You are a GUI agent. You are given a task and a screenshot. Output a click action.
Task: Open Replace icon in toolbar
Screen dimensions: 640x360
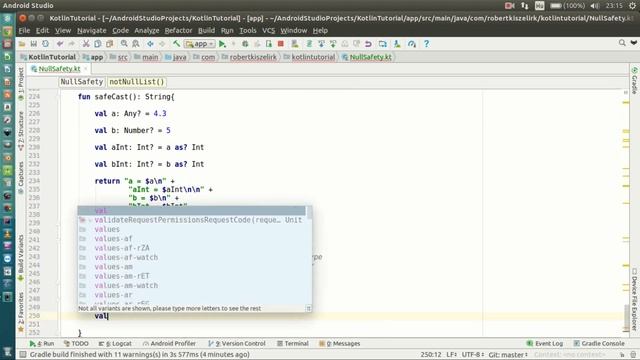click(136, 44)
